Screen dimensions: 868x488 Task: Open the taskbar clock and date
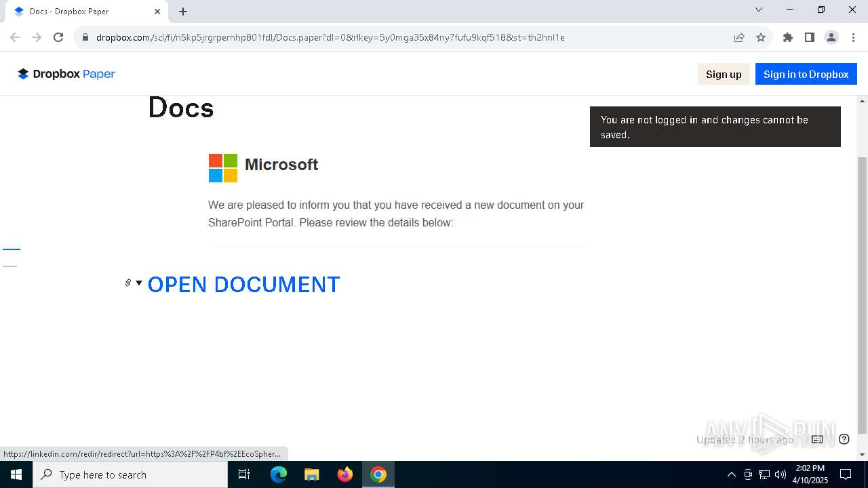(x=810, y=474)
